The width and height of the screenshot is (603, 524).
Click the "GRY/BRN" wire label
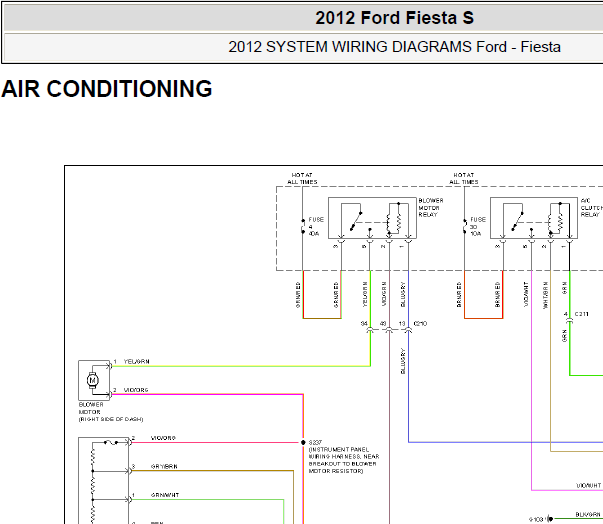click(x=164, y=466)
